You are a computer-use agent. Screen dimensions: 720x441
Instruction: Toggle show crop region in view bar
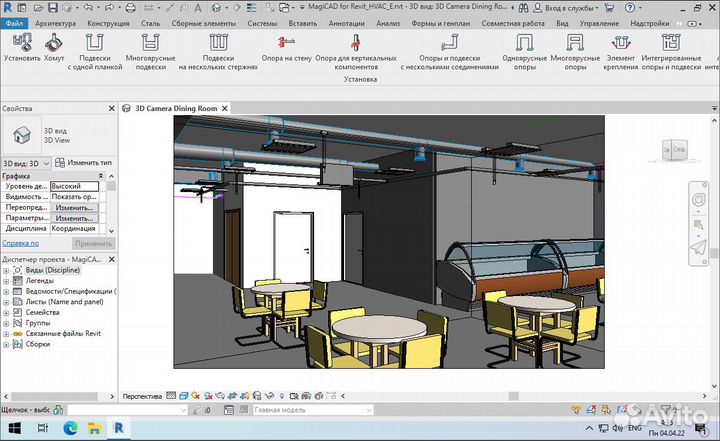click(245, 396)
